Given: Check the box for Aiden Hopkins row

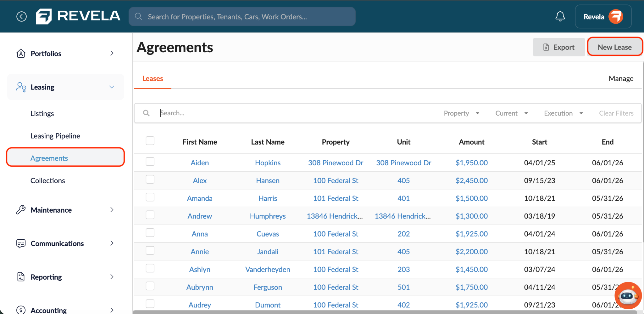Looking at the screenshot, I should point(150,162).
